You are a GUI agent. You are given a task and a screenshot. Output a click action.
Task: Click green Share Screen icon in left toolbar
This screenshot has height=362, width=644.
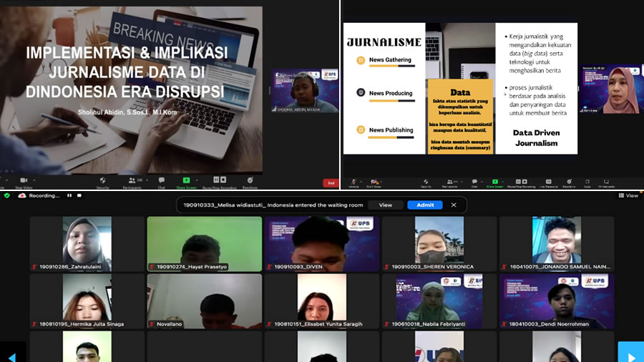186,180
